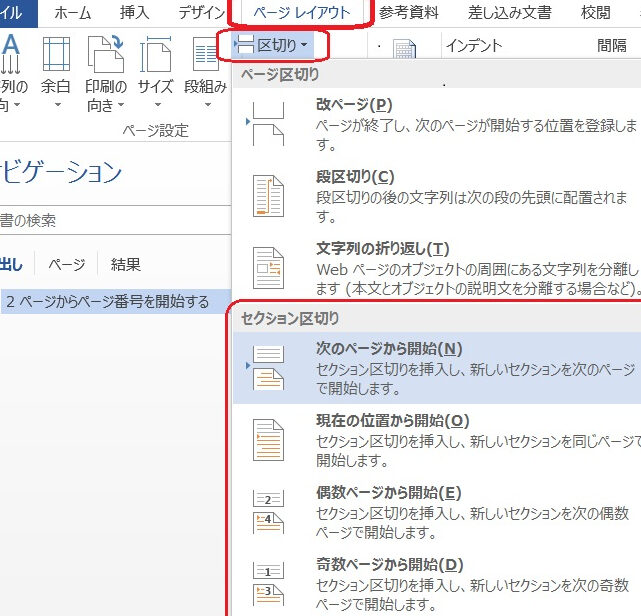Viewport: 641px width, 616px height.
Task: Click the 改ページ page break icon
Action: pos(267,123)
